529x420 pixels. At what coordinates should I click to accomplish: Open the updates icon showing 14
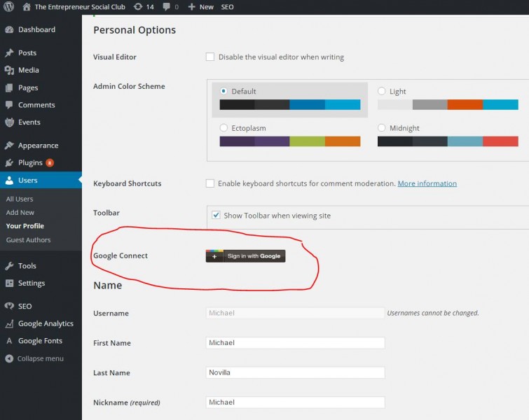click(138, 6)
